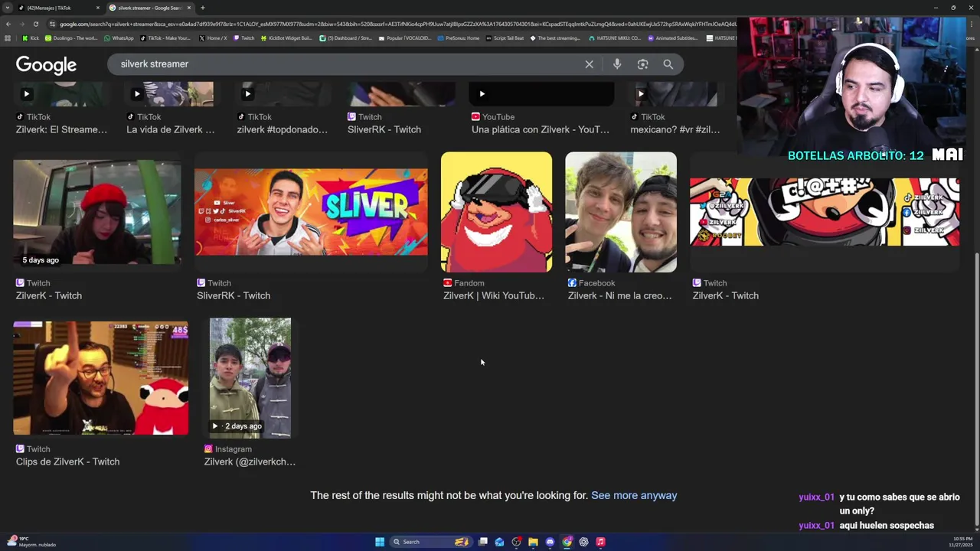
Task: Go to Google home via the logo
Action: point(46,65)
